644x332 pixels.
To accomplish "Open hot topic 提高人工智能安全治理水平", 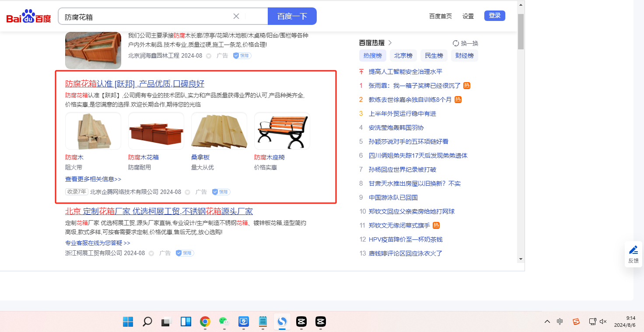I will 406,72.
